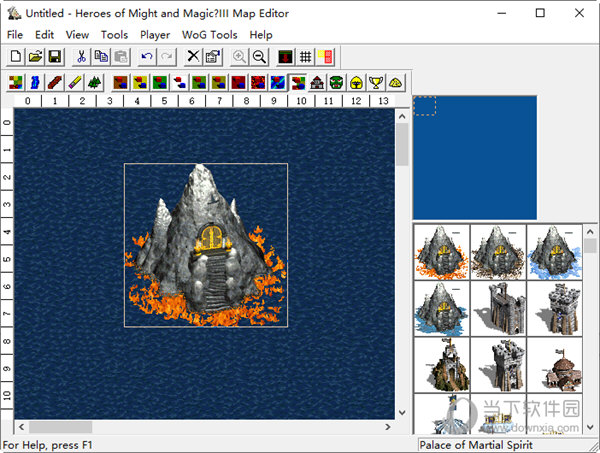Click object palette scroll down arrow
The image size is (600, 453).
pyautogui.click(x=590, y=427)
